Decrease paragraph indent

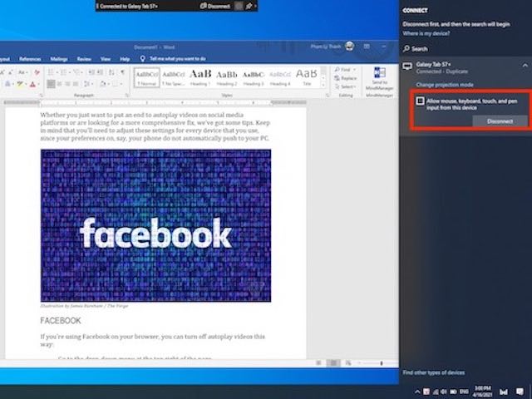pyautogui.click(x=91, y=72)
